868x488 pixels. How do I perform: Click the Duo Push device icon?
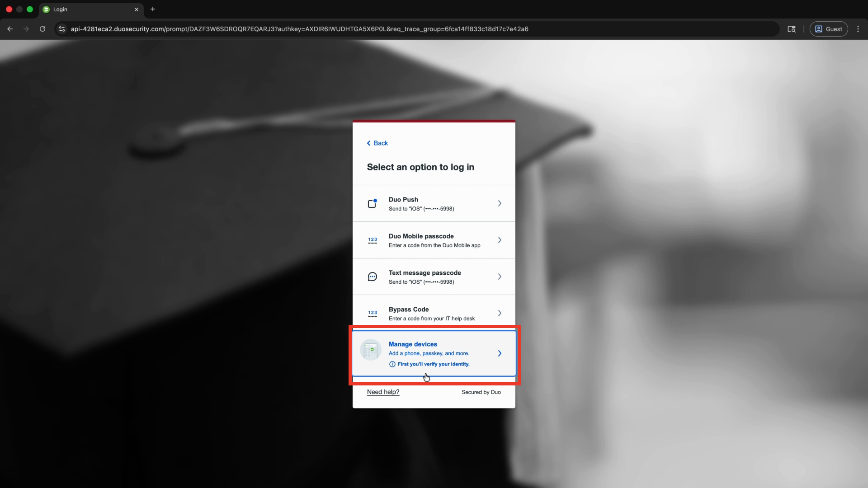(372, 203)
